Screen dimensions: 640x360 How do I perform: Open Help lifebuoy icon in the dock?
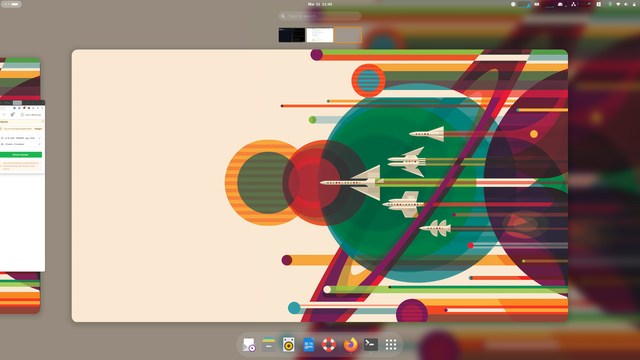click(329, 345)
